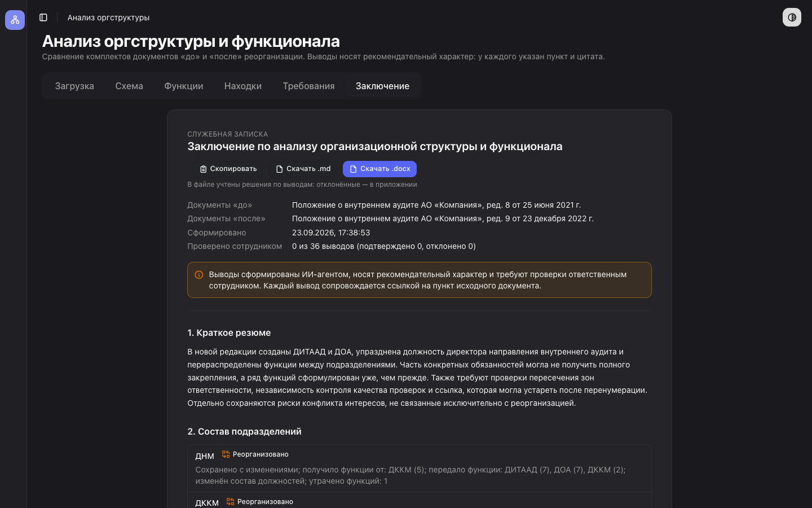The width and height of the screenshot is (812, 508).
Task: Open the Загрузка tab
Action: click(74, 86)
